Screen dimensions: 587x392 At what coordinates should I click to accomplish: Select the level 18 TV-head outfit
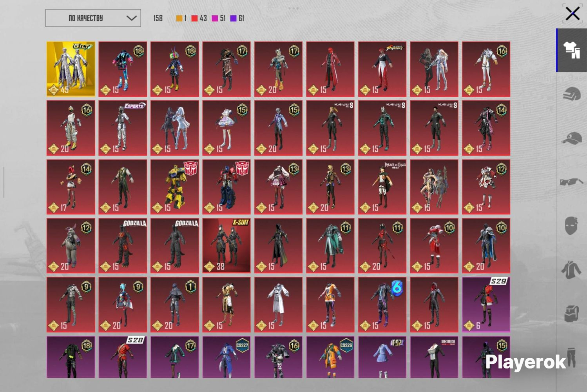(x=175, y=69)
